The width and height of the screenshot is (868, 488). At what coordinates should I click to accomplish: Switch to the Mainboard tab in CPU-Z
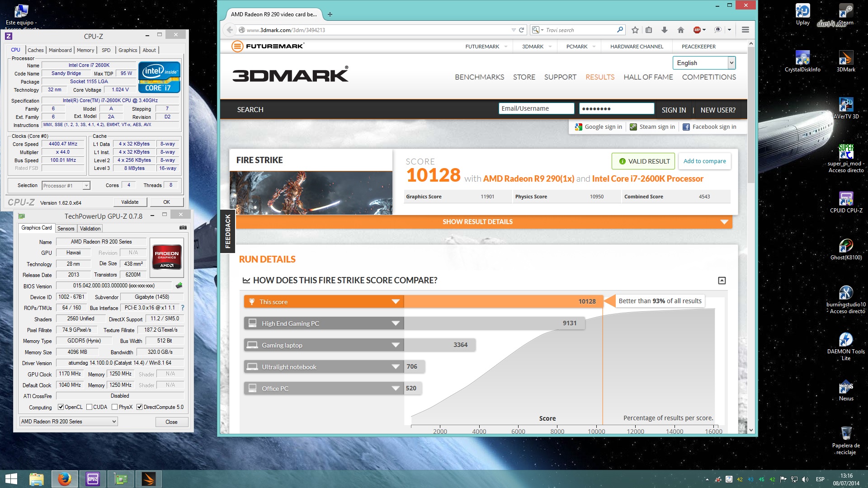60,50
